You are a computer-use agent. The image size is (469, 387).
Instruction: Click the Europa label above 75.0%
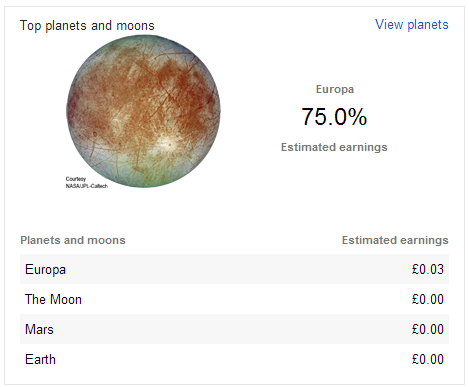click(335, 89)
